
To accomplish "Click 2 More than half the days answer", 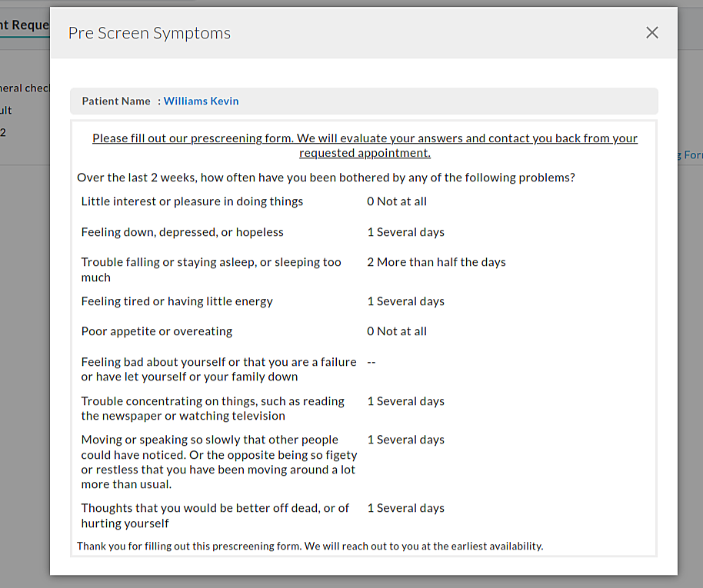I will click(436, 261).
